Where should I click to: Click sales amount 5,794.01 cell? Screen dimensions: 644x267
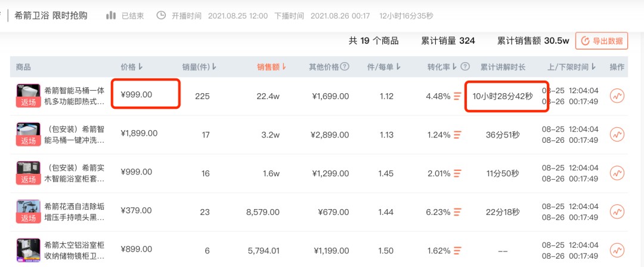[x=264, y=250]
